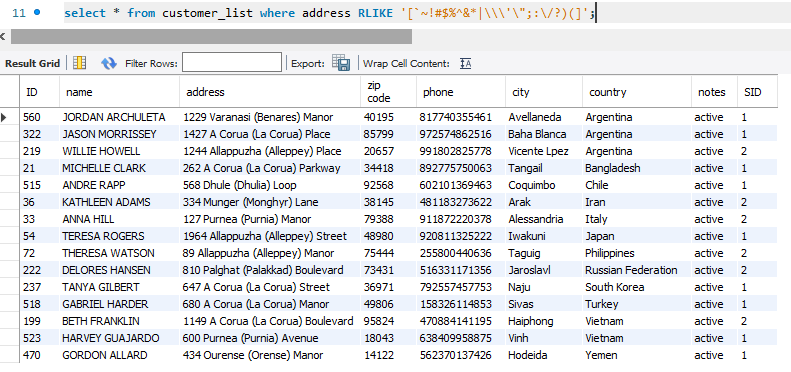
Task: Click the horizontal editor scrollbar
Action: [x=211, y=36]
